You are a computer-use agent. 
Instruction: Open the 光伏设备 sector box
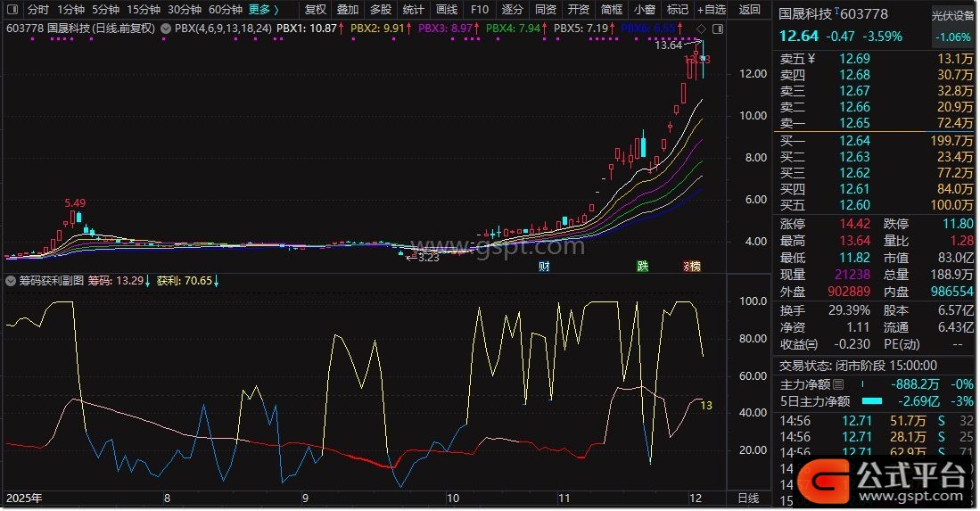click(x=953, y=16)
